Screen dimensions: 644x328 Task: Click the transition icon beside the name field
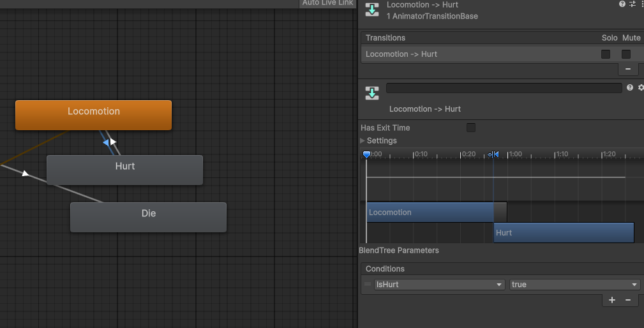[371, 93]
